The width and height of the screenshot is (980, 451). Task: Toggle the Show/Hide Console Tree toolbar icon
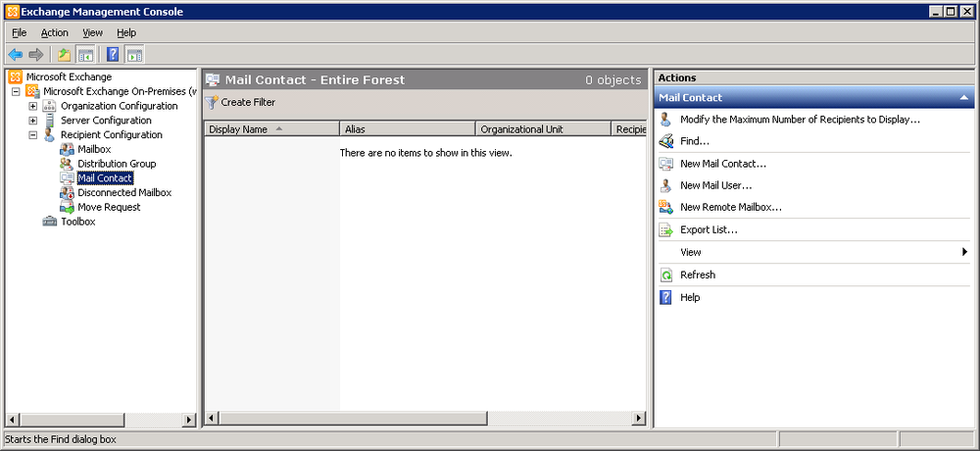(x=85, y=55)
